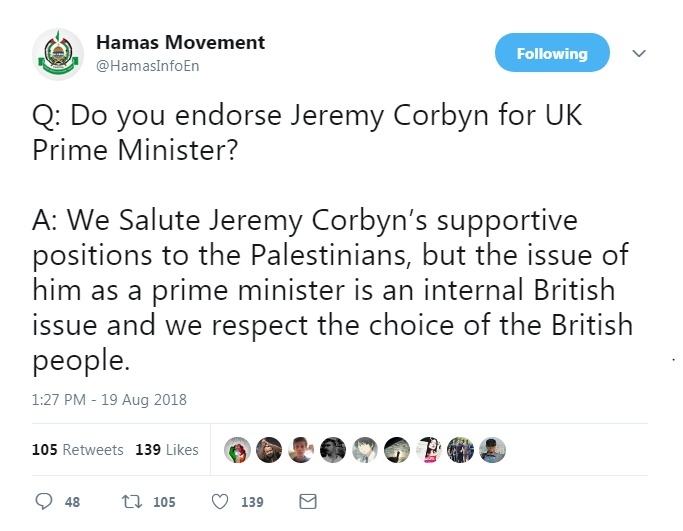Send tweet via Direct Message envelope icon

[x=308, y=501]
